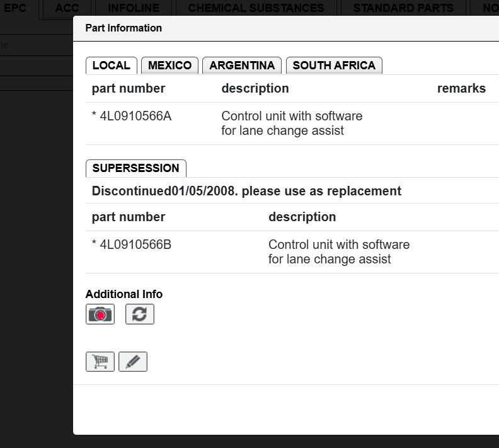Click the pencil edit icon
Screen dimensions: 499x448
coord(133,362)
